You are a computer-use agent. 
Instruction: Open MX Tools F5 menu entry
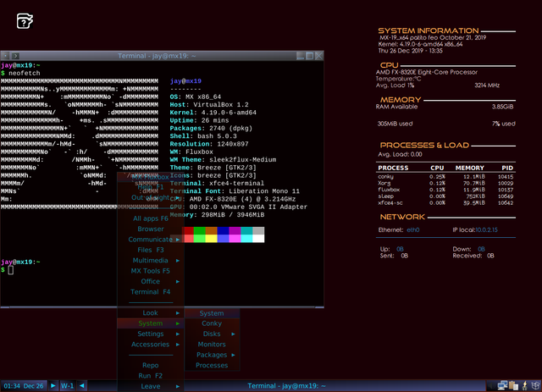coord(151,271)
